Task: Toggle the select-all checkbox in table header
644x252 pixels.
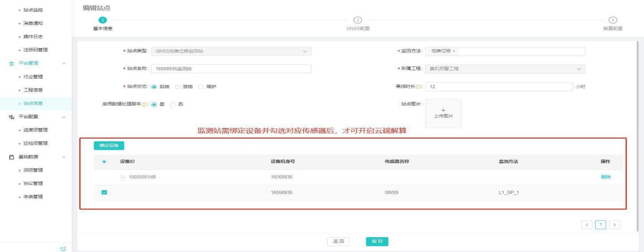Action: [103, 161]
